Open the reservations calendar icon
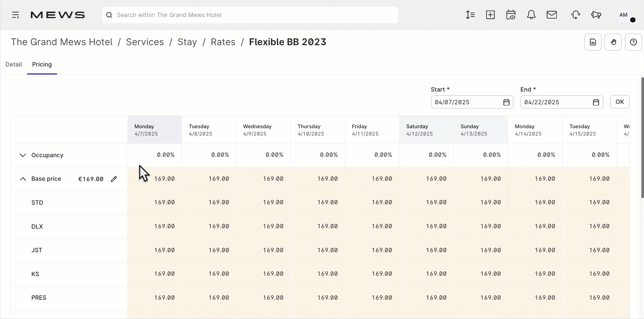The image size is (644, 319). tap(511, 15)
